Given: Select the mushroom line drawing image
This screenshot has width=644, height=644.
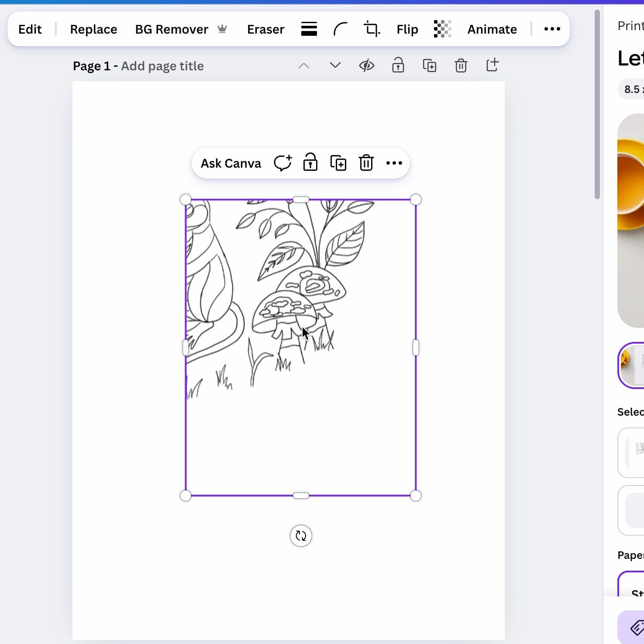Looking at the screenshot, I should point(301,348).
